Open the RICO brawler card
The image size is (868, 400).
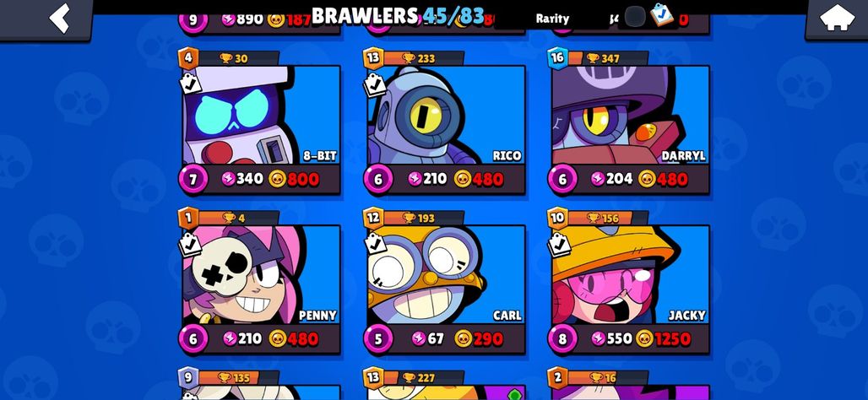click(446, 115)
